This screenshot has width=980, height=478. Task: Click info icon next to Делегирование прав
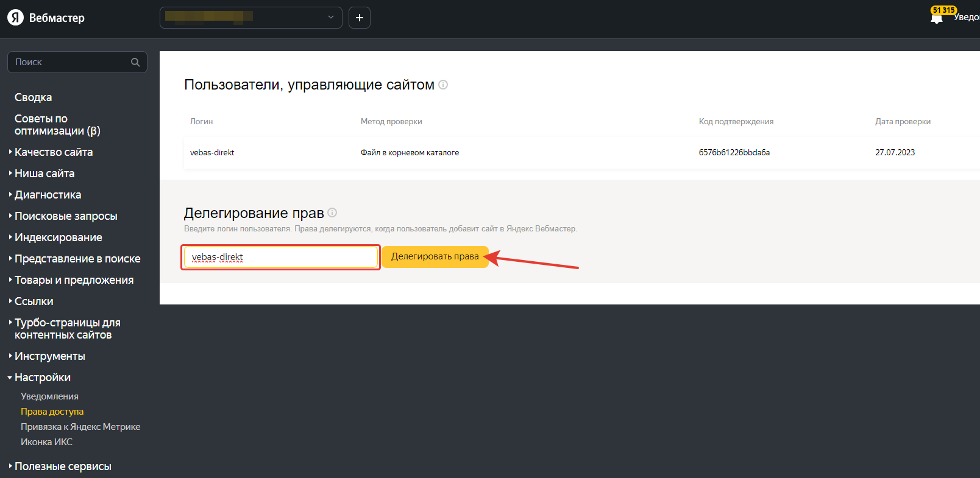(332, 213)
